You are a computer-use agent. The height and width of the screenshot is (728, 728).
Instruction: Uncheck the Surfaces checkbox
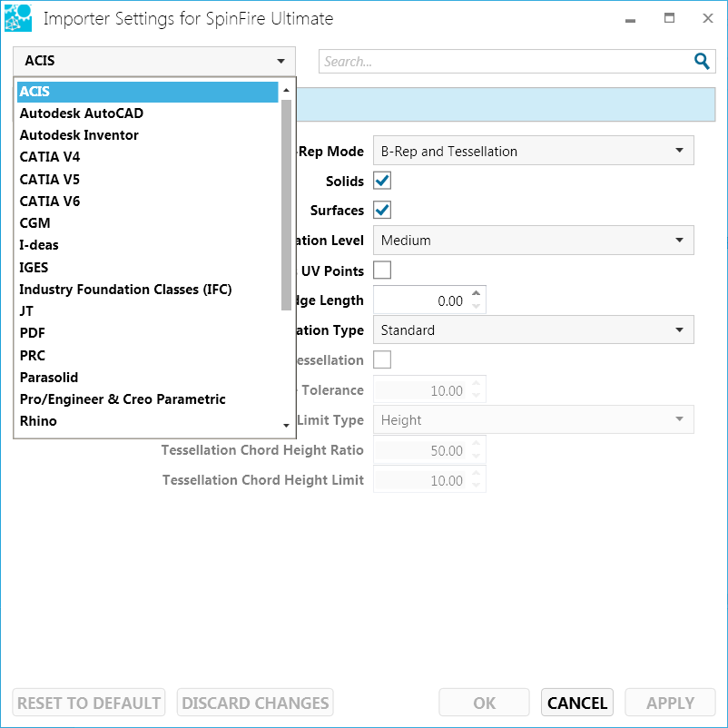pyautogui.click(x=382, y=210)
